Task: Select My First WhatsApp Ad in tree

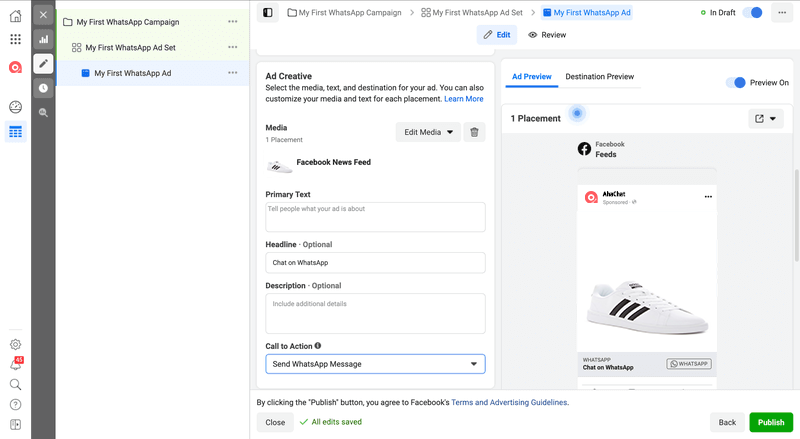Action: coord(132,73)
